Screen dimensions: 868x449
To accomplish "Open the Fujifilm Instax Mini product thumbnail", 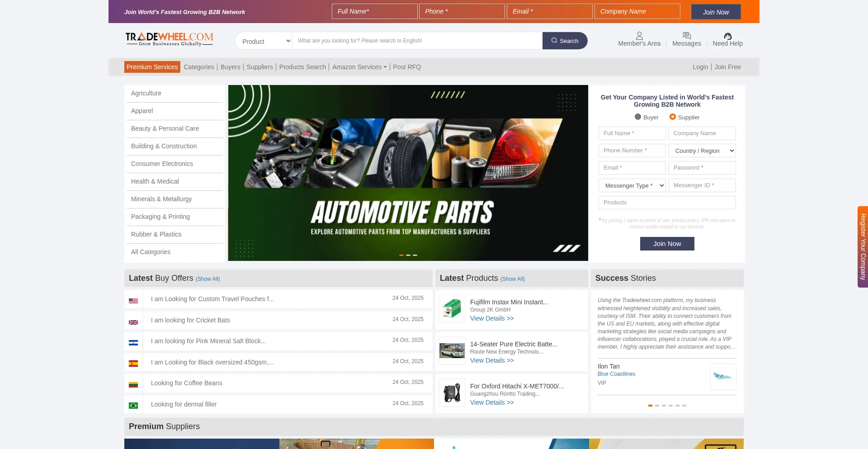I will tap(452, 309).
